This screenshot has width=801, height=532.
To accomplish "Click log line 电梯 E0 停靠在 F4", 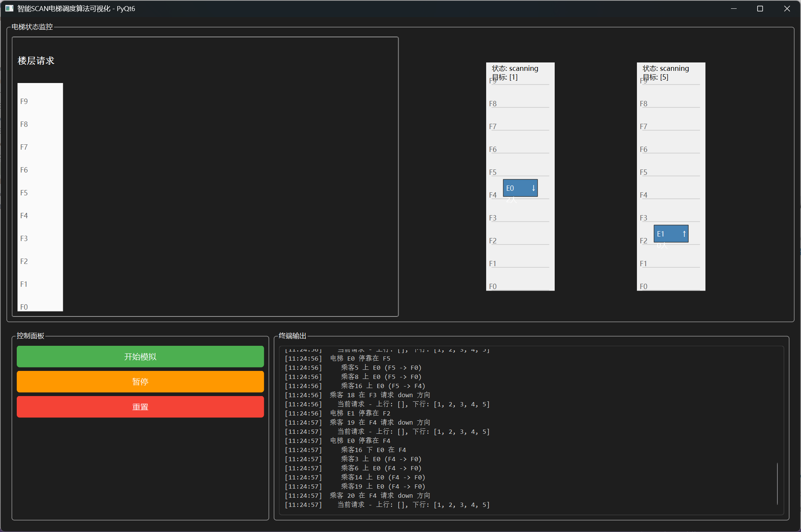I will pos(360,441).
